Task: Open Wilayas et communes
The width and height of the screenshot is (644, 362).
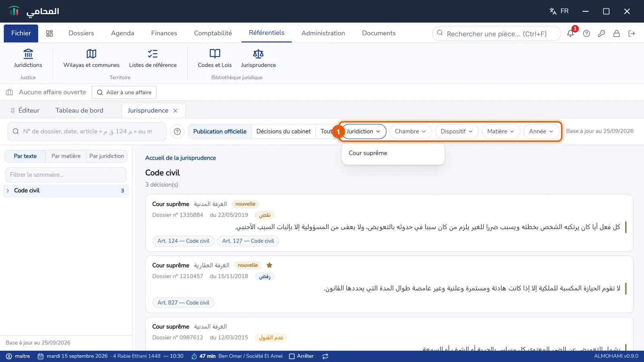Action: coord(91,58)
